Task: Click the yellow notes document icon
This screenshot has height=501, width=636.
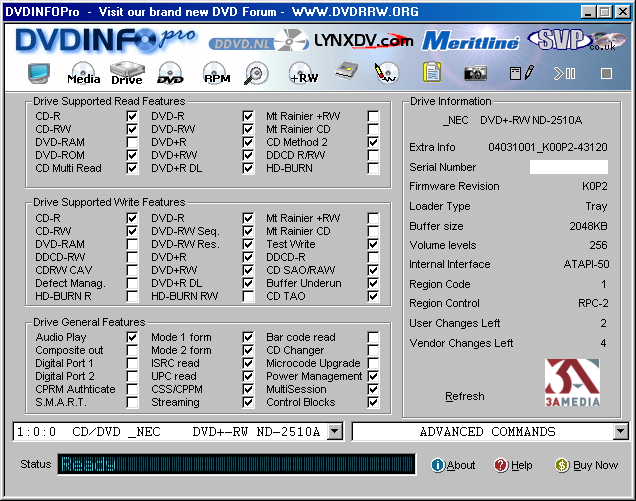Action: [x=432, y=73]
